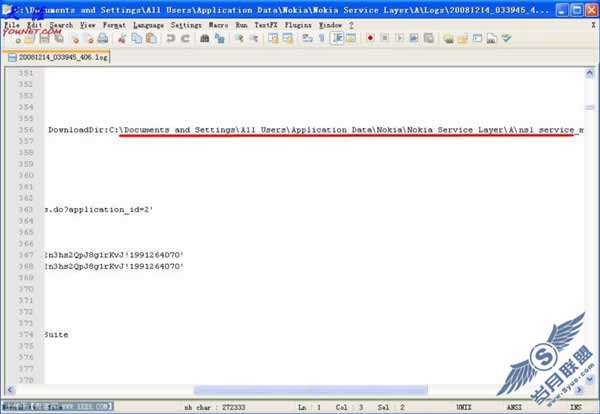
Task: Start macro recording with red dot icon
Action: (370, 38)
